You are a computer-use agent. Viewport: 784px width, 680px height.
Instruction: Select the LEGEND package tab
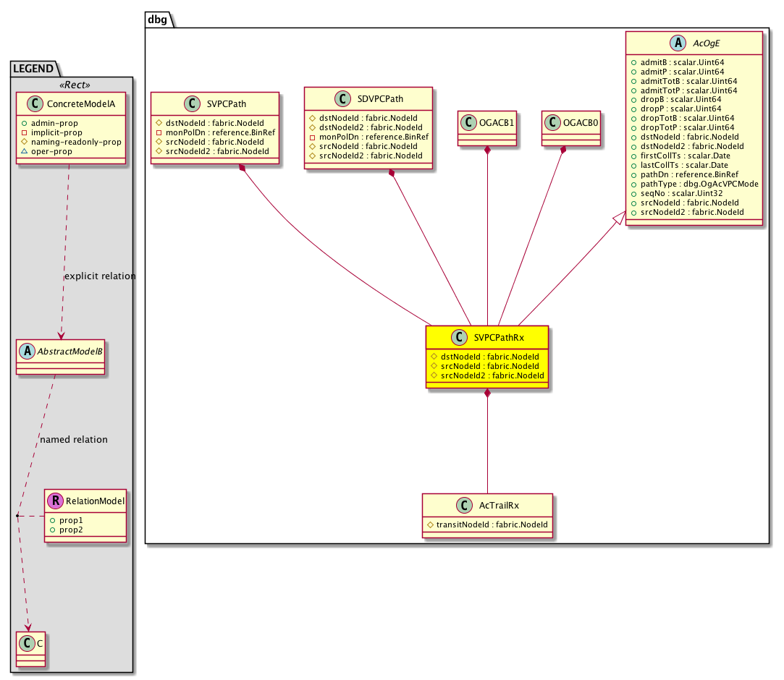(33, 69)
